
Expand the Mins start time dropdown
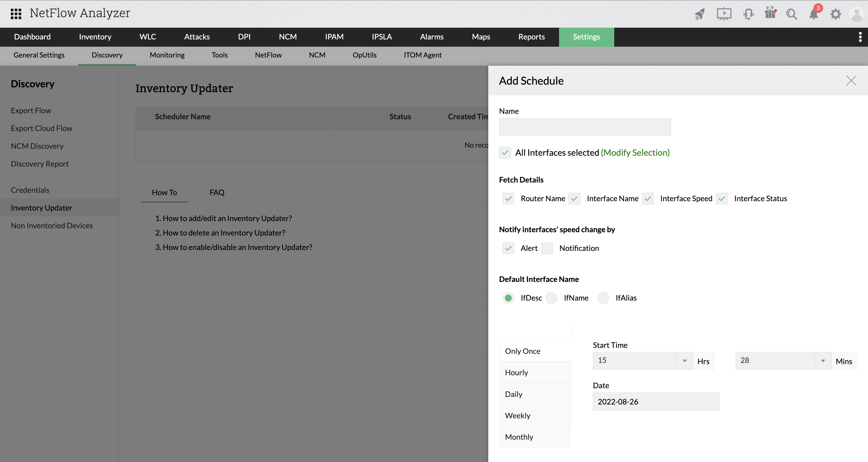[823, 361]
